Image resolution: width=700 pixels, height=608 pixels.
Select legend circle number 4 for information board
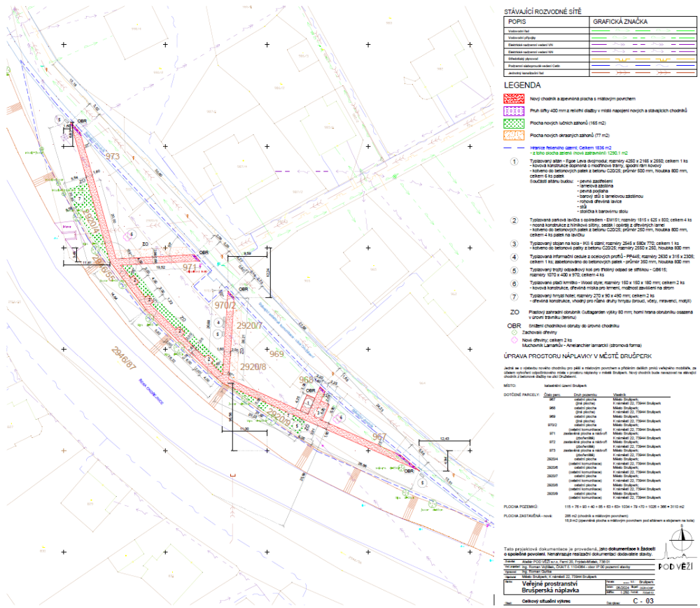(x=514, y=257)
